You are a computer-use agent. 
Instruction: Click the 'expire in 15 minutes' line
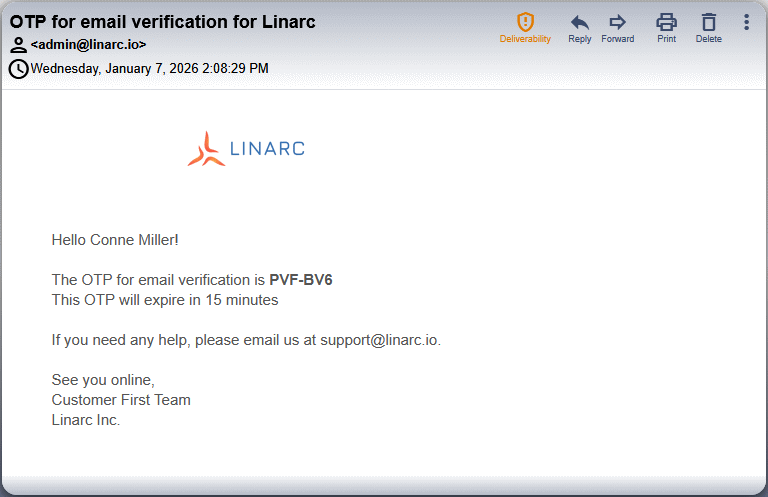click(165, 300)
